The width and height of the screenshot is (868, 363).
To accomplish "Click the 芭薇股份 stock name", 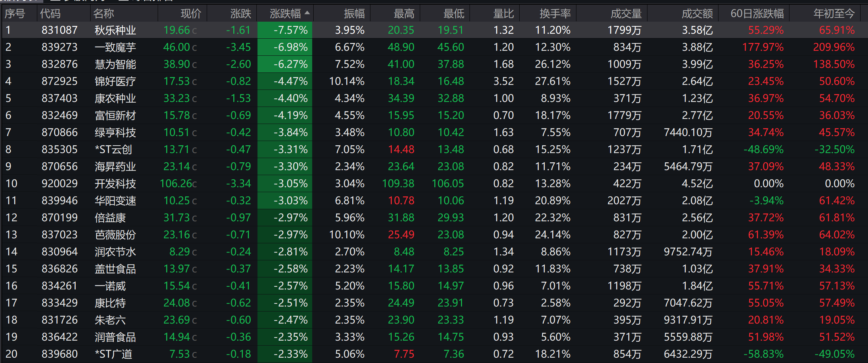I will coord(115,235).
